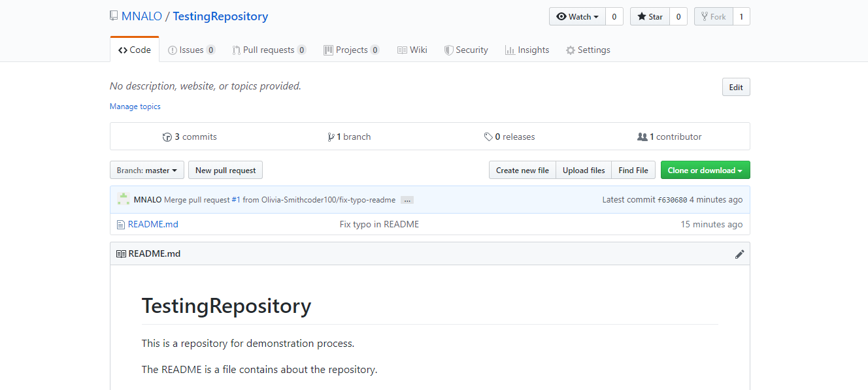Switch to the Security tab
This screenshot has height=390, width=868.
coord(466,50)
